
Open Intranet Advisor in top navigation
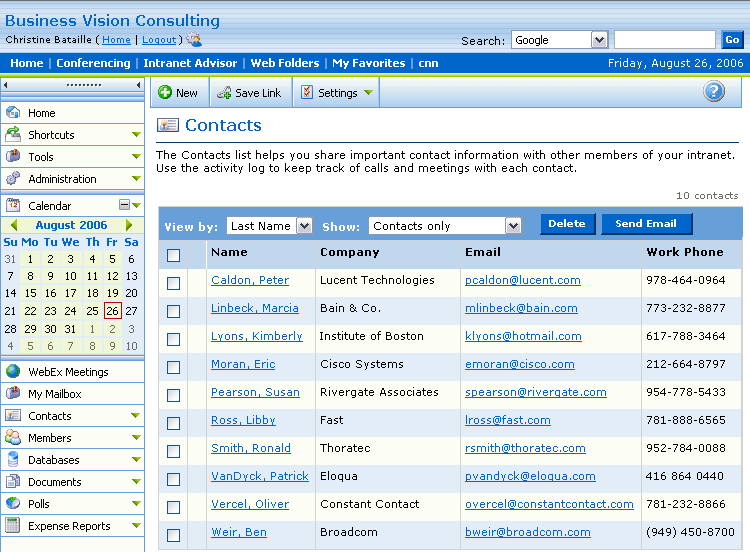pyautogui.click(x=190, y=63)
